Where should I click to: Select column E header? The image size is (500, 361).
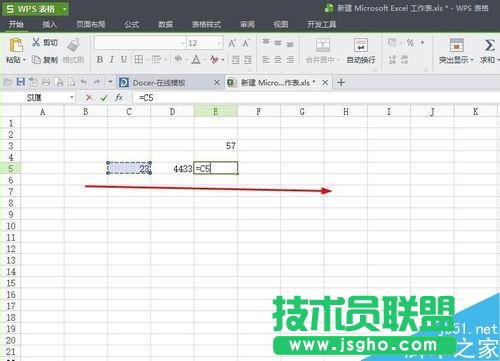[216, 112]
